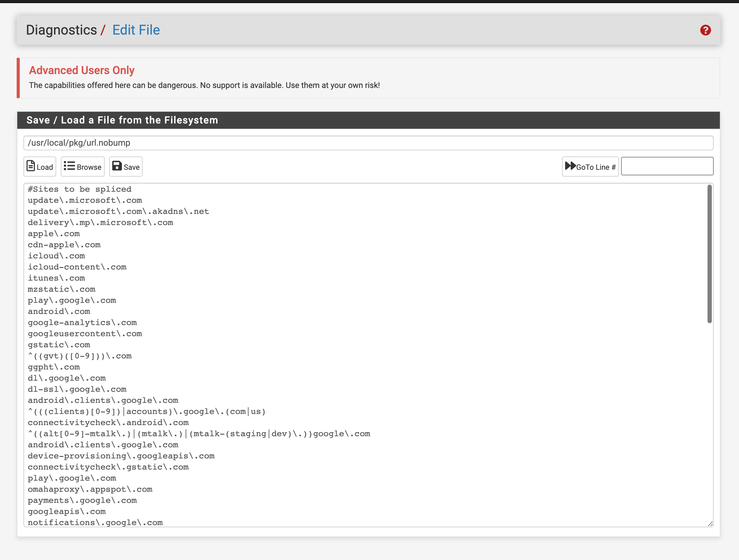Click the line 'update\.microsoft\.com'
The height and width of the screenshot is (560, 739).
tap(85, 200)
